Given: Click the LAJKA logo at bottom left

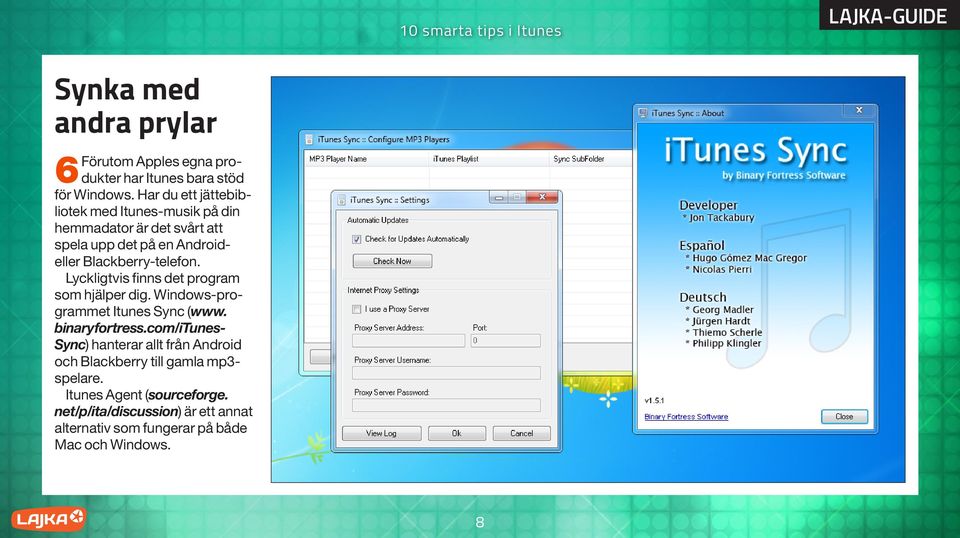Looking at the screenshot, I should coord(48,520).
